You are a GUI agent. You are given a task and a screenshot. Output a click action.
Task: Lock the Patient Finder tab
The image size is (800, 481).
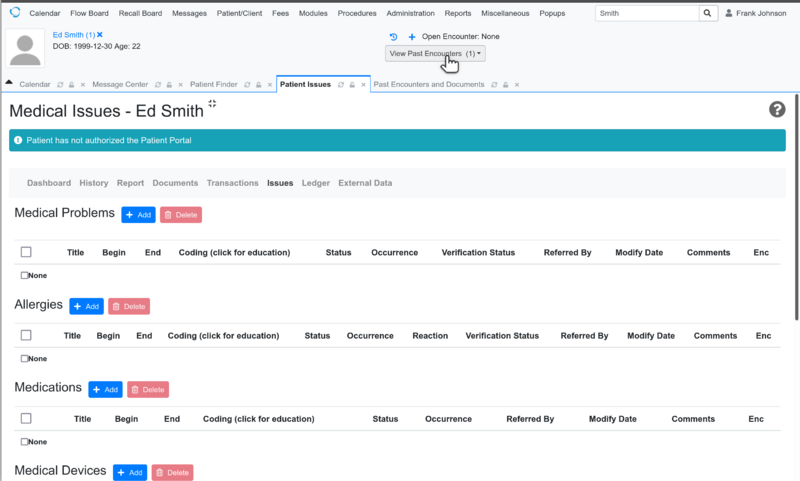point(259,85)
